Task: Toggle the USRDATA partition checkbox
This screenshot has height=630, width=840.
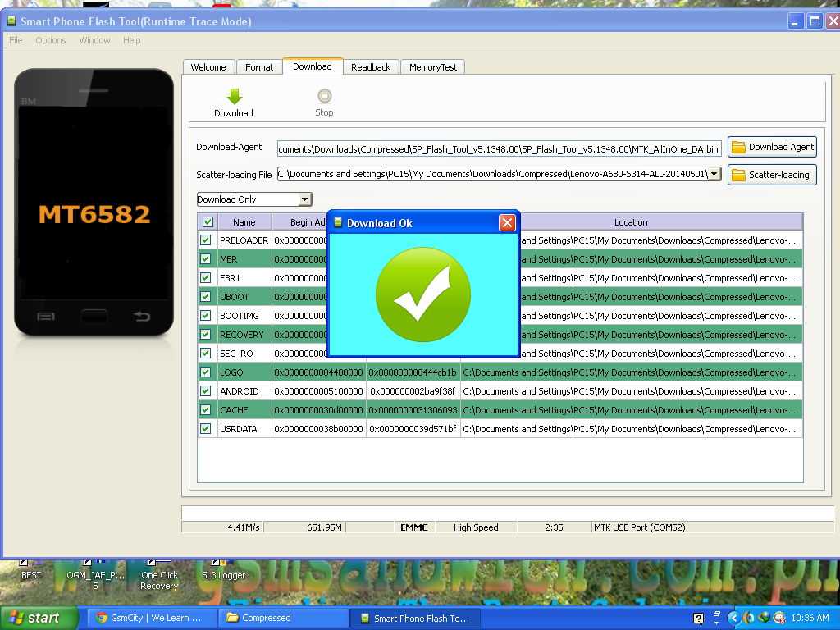Action: pos(206,429)
